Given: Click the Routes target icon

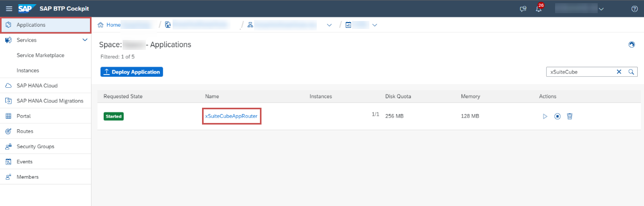Looking at the screenshot, I should [8, 131].
